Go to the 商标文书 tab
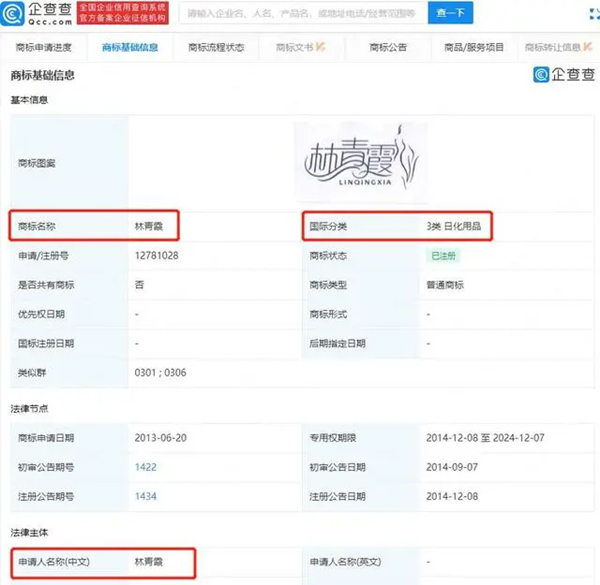Image resolution: width=600 pixels, height=585 pixels. [x=294, y=48]
